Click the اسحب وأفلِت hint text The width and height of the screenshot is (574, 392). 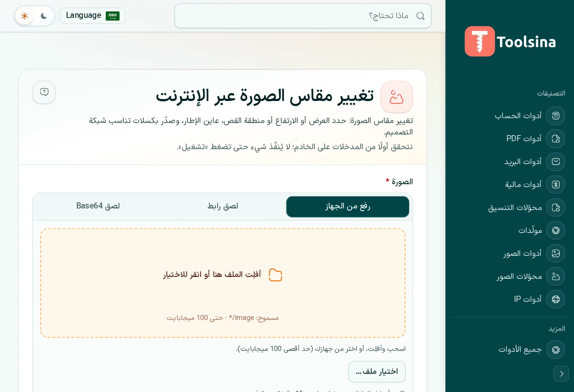(321, 349)
